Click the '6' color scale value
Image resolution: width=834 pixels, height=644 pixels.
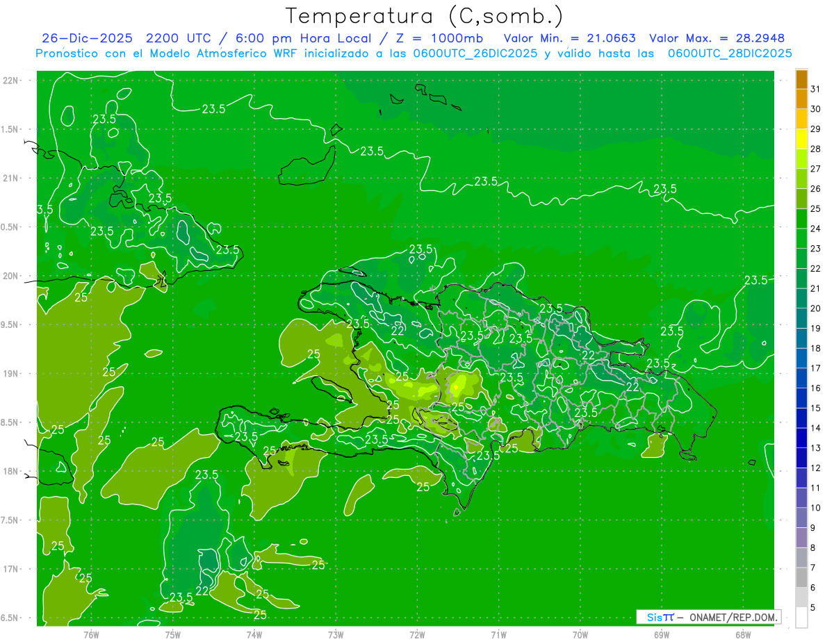813,588
